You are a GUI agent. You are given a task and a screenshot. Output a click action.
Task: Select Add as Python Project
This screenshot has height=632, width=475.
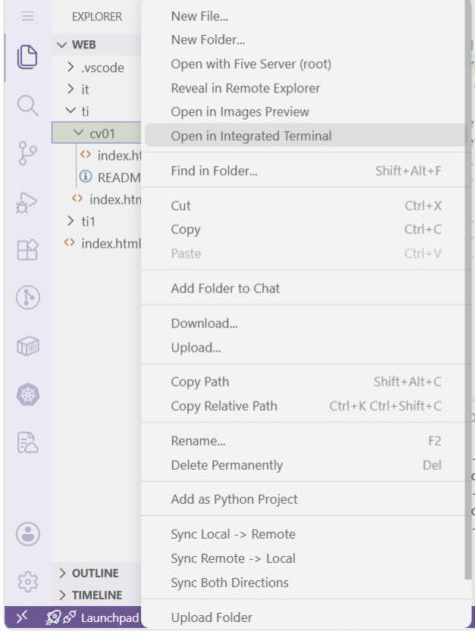pyautogui.click(x=304, y=499)
